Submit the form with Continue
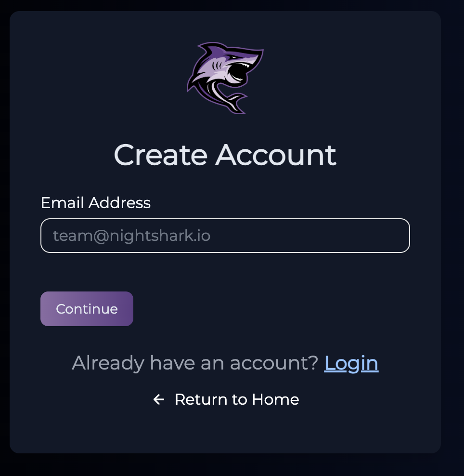The height and width of the screenshot is (476, 464). pos(87,309)
